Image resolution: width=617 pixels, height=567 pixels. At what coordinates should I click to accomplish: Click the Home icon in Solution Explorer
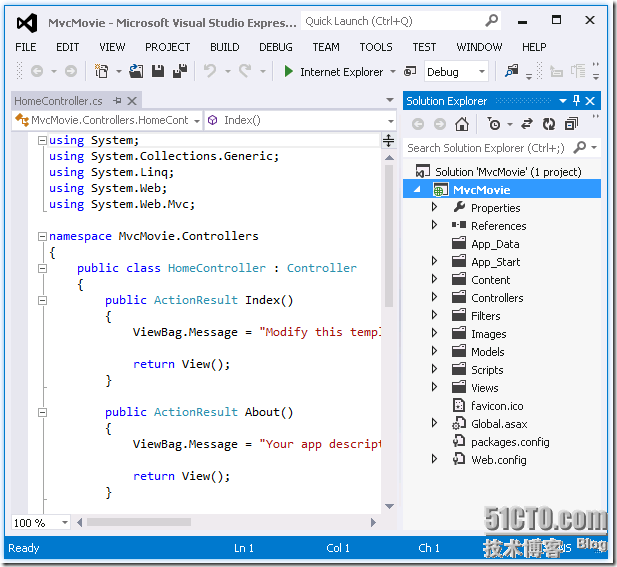click(461, 124)
